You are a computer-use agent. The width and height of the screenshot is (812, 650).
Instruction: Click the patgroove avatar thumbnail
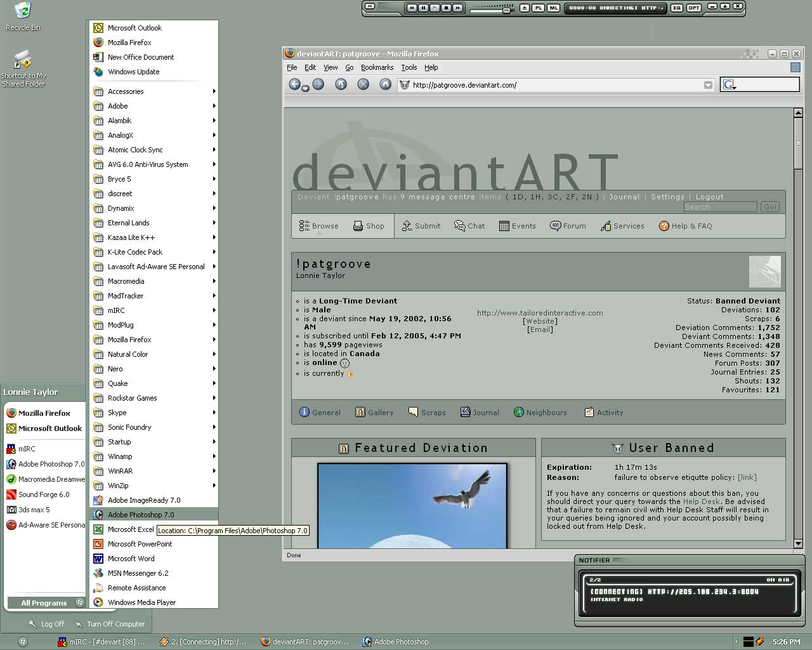click(x=764, y=272)
